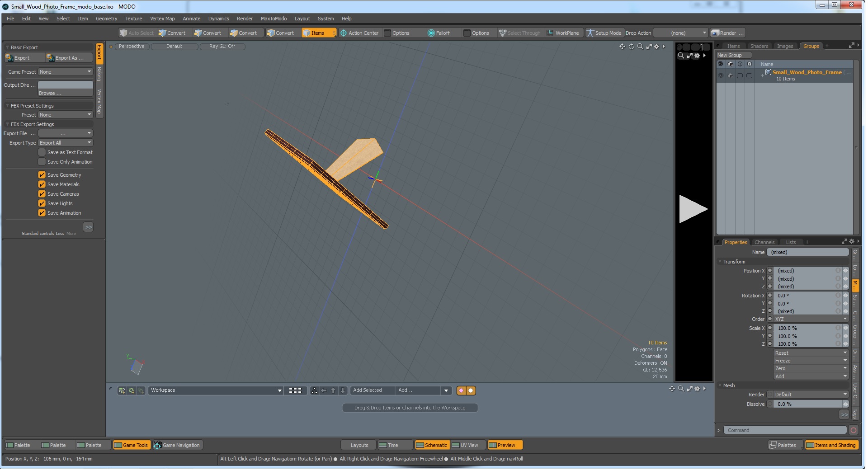This screenshot has height=470, width=868.
Task: Enable Save as Text Format checkbox
Action: tap(42, 152)
